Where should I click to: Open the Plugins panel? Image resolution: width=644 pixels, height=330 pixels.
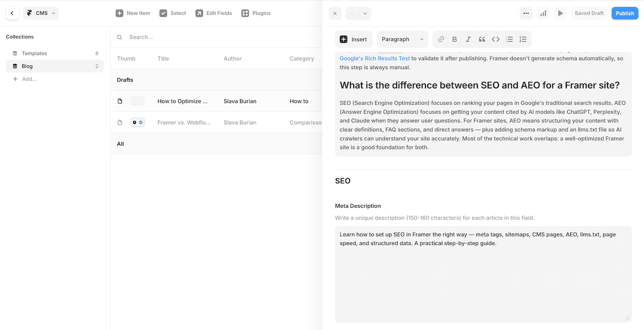click(256, 13)
